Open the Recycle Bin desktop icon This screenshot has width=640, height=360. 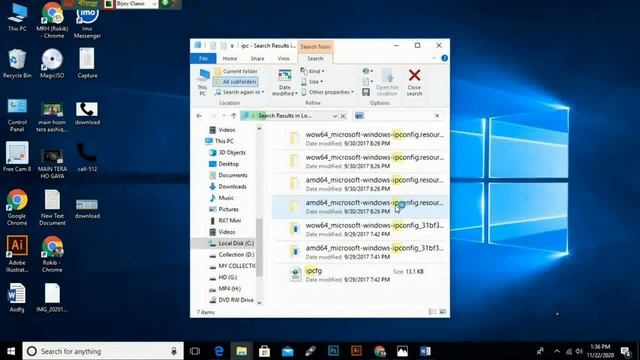pyautogui.click(x=17, y=64)
